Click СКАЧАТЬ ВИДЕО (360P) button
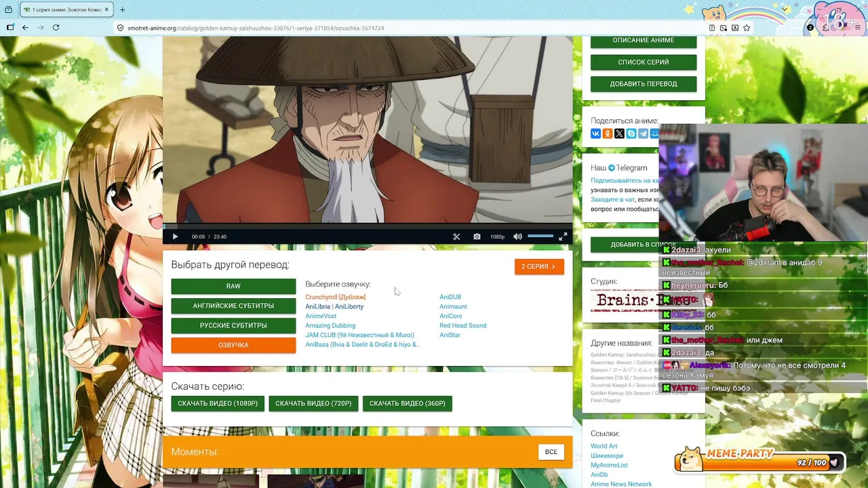This screenshot has height=488, width=868. (x=408, y=403)
